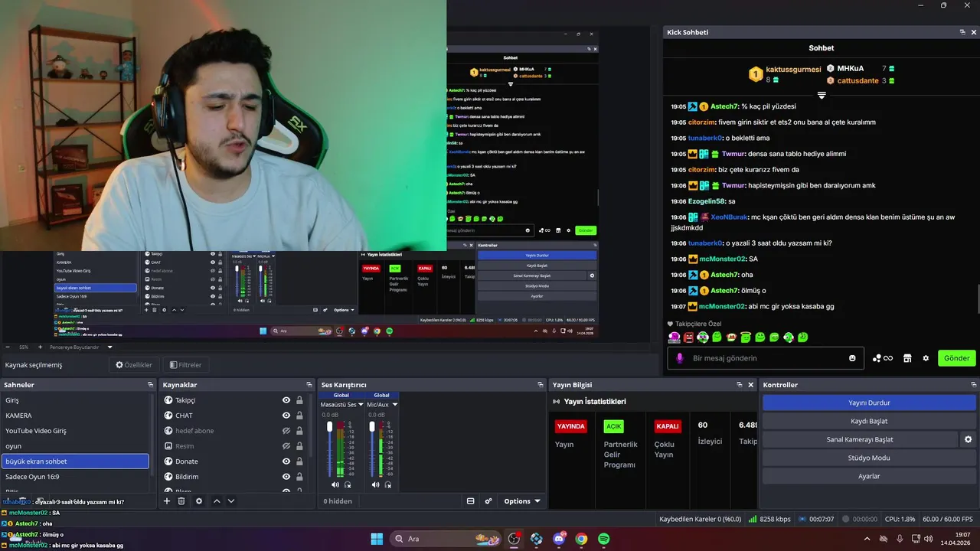This screenshot has width=980, height=551.
Task: Click the OBS Studio taskbar icon
Action: [514, 539]
